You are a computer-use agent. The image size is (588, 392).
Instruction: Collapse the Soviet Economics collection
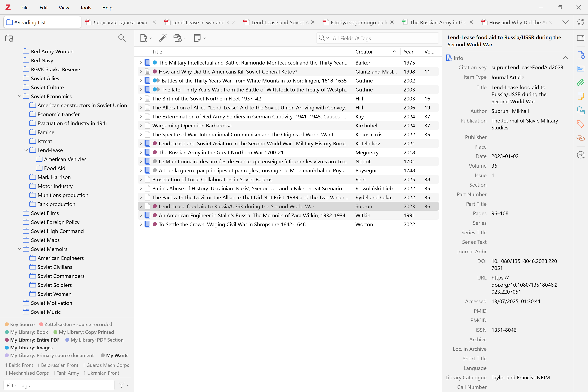[x=20, y=96]
